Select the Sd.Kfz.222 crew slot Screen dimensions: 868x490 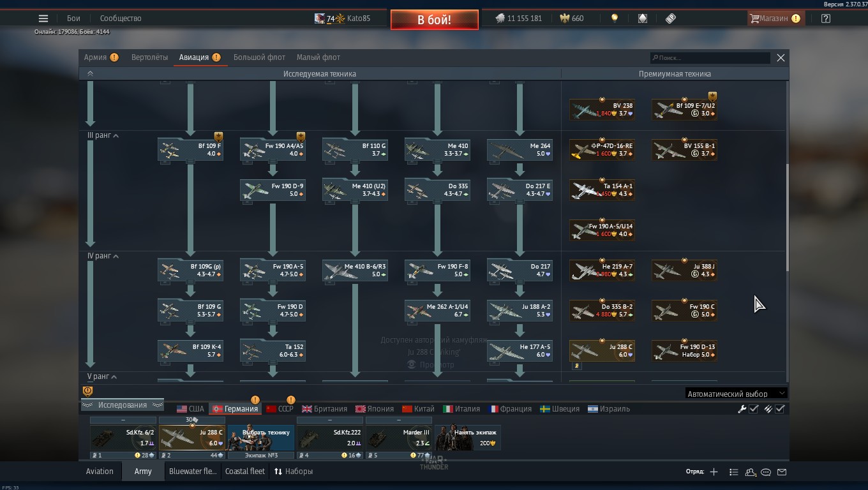(x=330, y=438)
